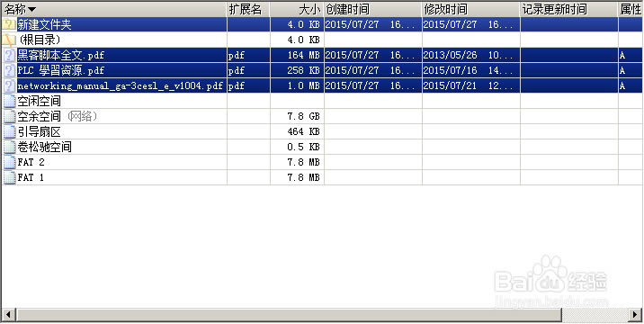Select file name 黑客脚本全文.pdf

click(x=61, y=55)
